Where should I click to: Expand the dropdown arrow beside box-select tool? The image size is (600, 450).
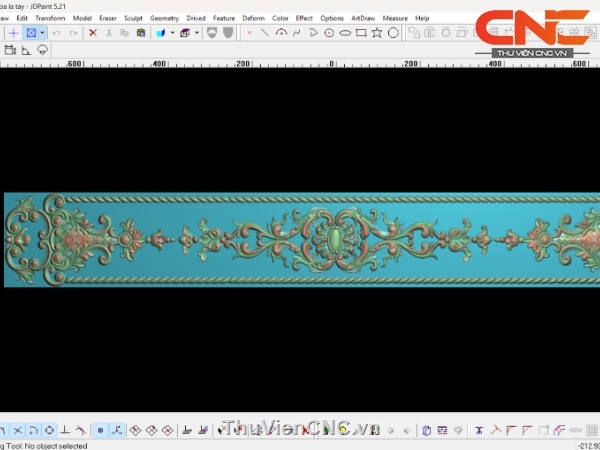(x=42, y=33)
